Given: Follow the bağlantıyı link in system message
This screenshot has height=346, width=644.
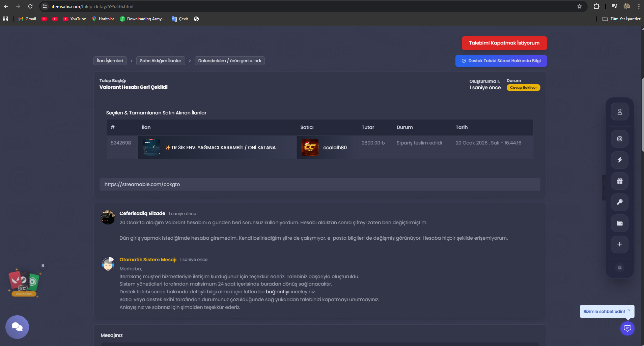Looking at the screenshot, I should click(278, 292).
